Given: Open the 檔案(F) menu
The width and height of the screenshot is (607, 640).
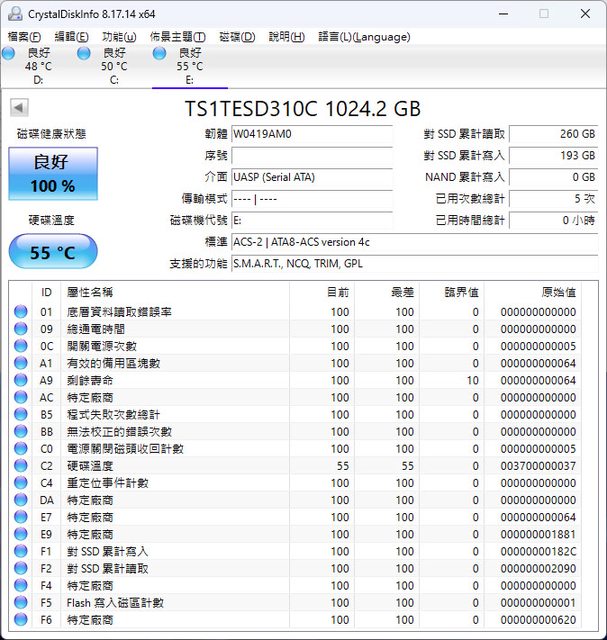Looking at the screenshot, I should coord(24,37).
